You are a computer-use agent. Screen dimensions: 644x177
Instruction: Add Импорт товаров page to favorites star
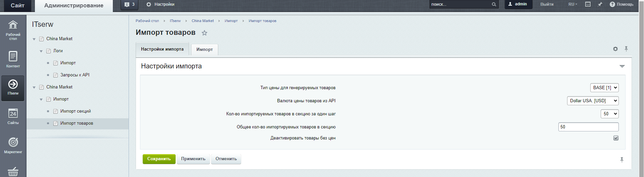204,33
